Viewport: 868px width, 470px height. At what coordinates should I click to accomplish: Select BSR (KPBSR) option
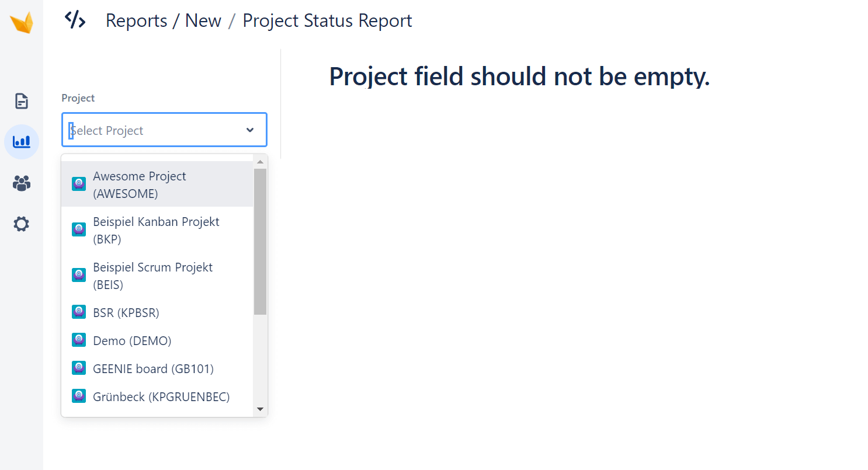point(157,312)
